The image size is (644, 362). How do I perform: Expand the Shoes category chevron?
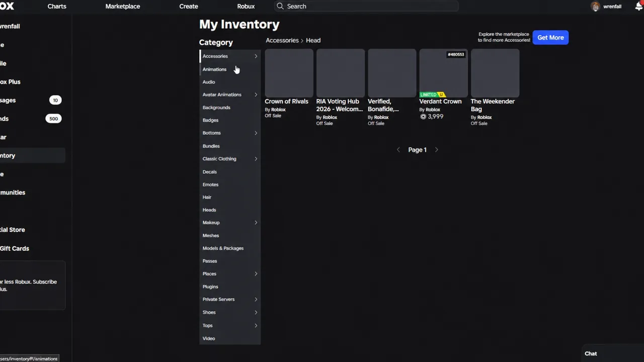(256, 312)
